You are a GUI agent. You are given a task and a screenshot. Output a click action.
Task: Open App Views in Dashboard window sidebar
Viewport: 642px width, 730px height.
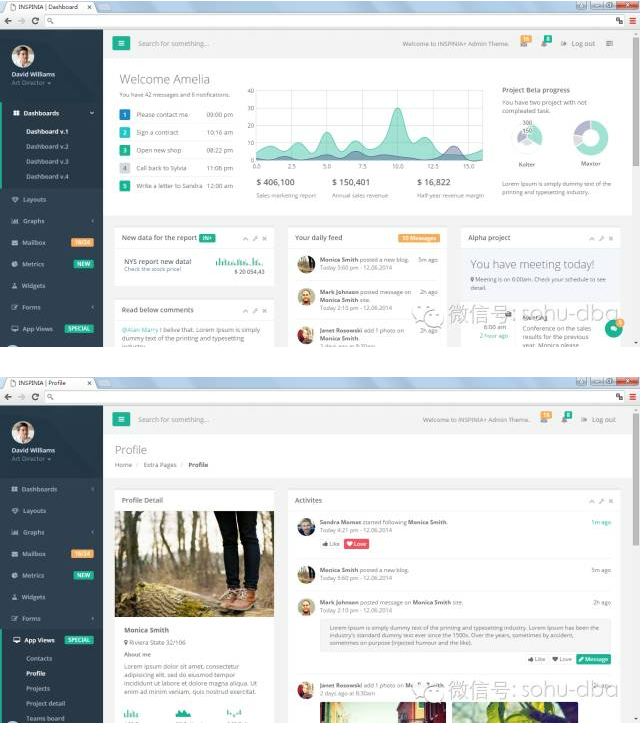click(51, 329)
